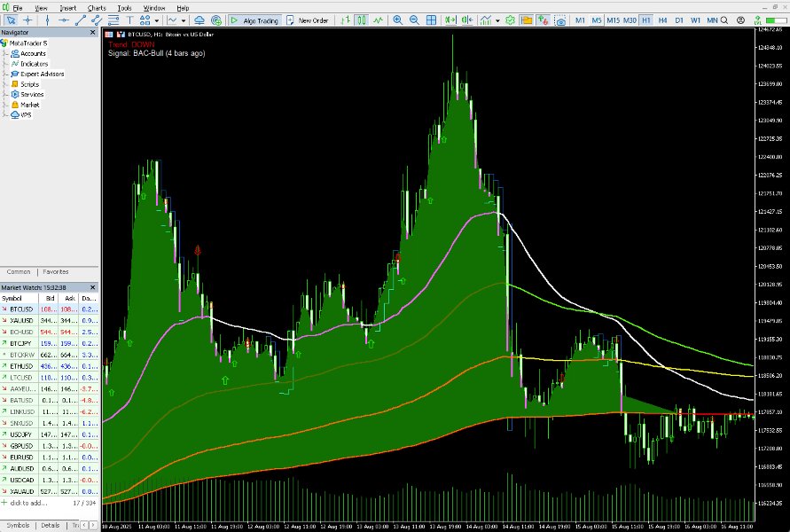Open the New Order dialog
The height and width of the screenshot is (532, 790).
(x=308, y=20)
